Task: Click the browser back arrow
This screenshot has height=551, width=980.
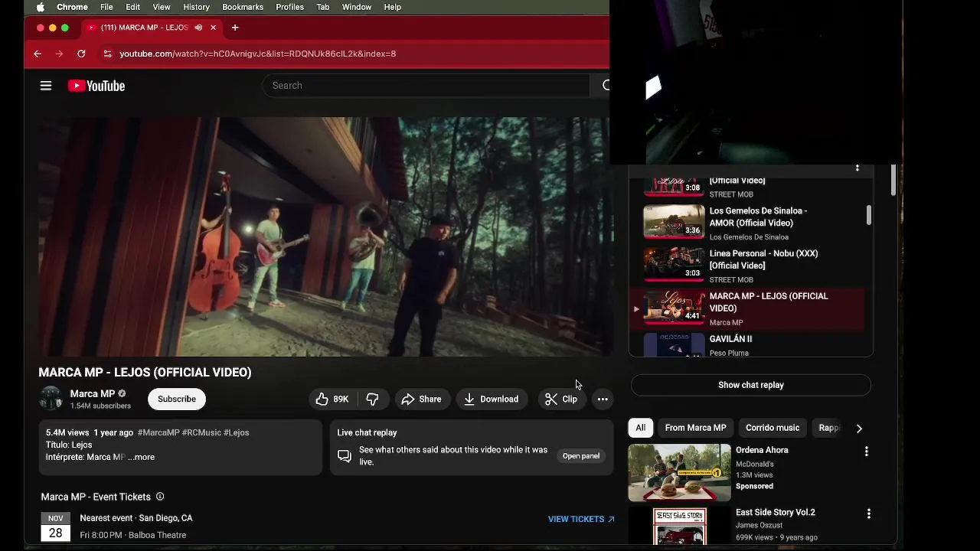Action: pyautogui.click(x=38, y=54)
